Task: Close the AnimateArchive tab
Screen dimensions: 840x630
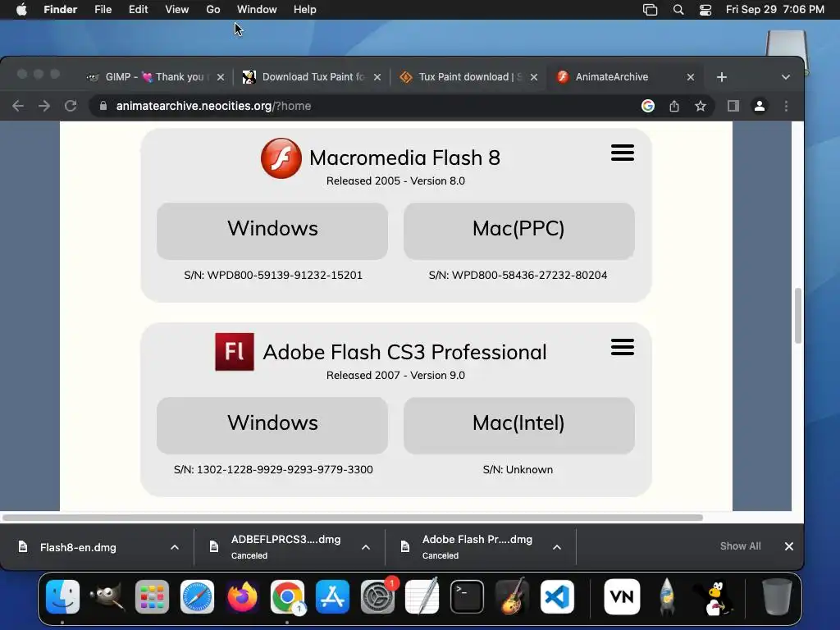Action: click(x=691, y=77)
